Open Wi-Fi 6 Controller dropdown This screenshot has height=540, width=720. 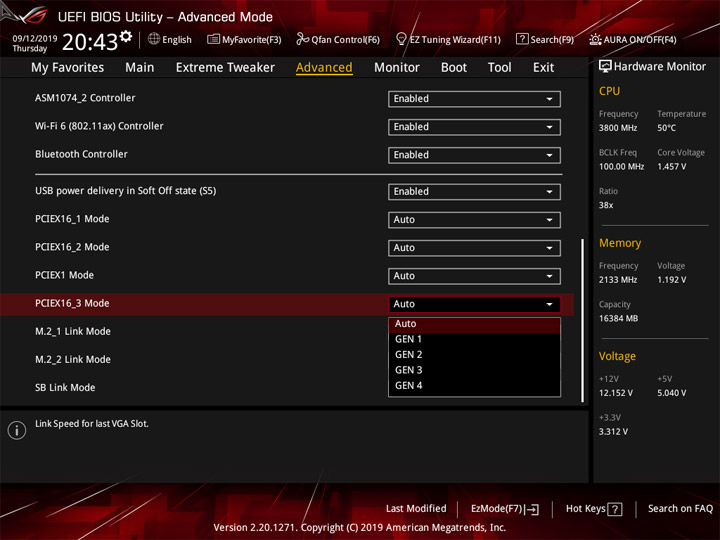[x=474, y=127]
